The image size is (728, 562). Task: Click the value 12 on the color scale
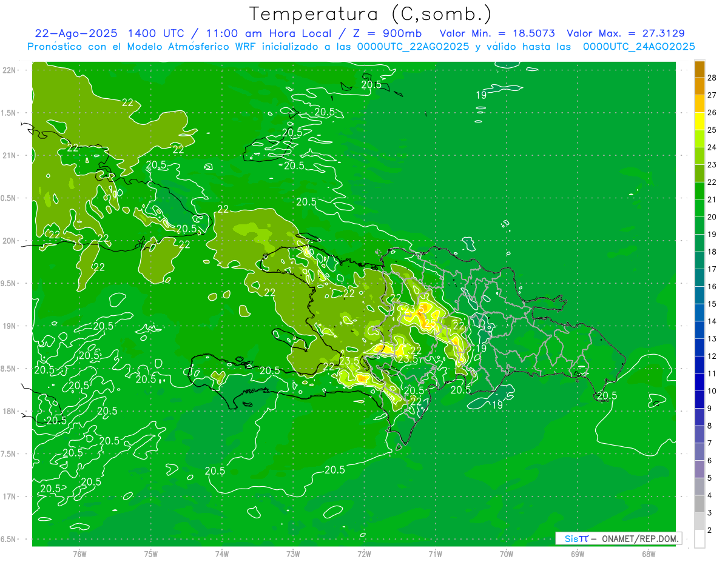(712, 356)
